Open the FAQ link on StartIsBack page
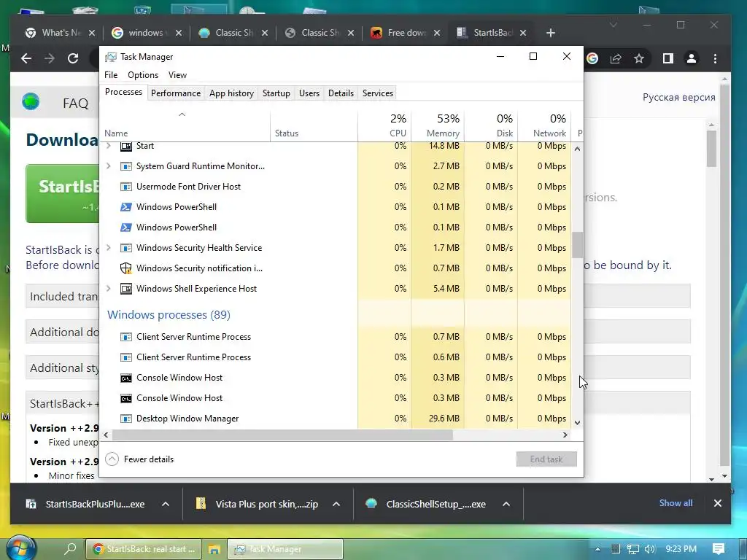747x560 pixels. [76, 104]
